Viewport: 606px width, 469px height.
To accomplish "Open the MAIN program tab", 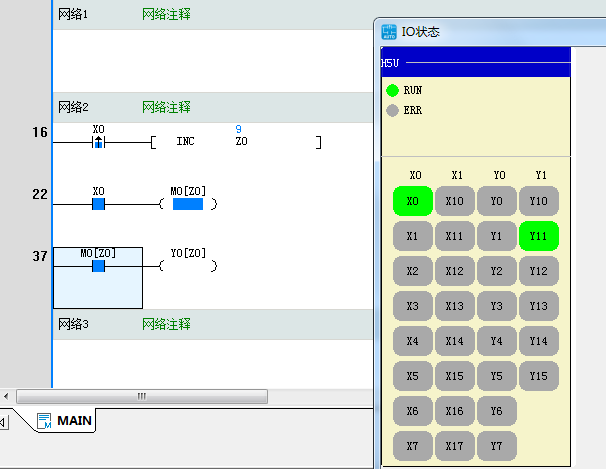I will (73, 421).
